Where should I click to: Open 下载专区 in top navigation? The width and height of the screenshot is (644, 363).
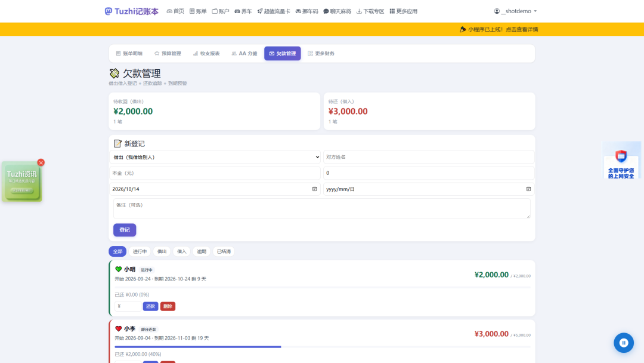tap(370, 11)
